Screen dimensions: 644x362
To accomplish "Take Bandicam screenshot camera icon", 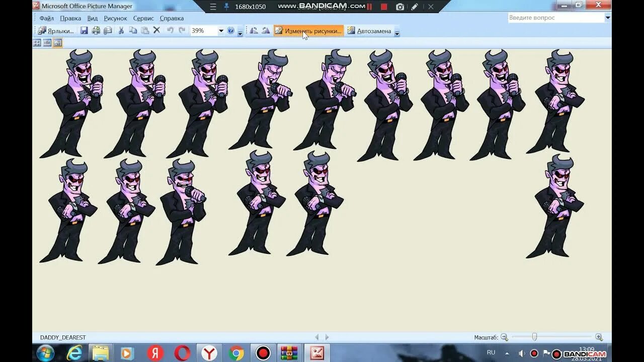I will click(x=400, y=7).
